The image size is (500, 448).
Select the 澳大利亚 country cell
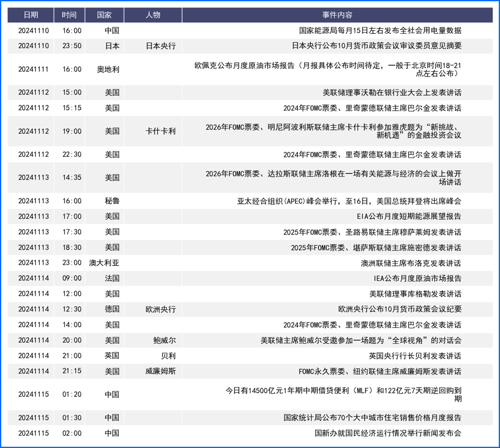click(104, 263)
